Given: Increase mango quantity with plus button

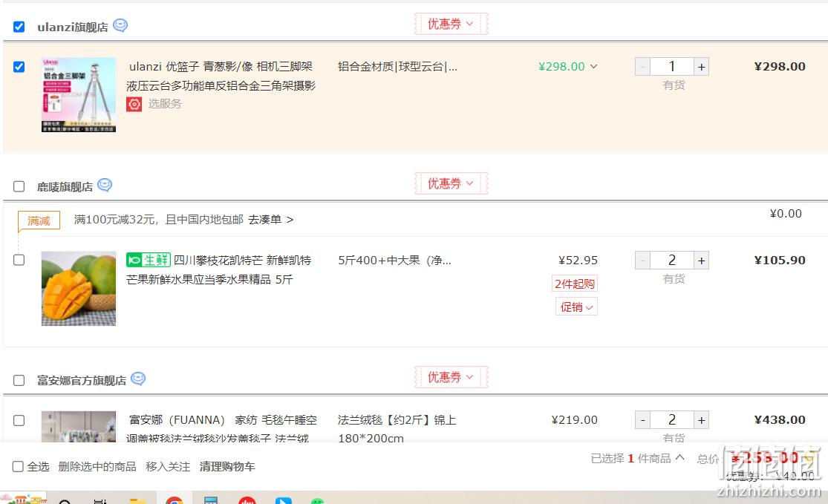Looking at the screenshot, I should pyautogui.click(x=701, y=261).
